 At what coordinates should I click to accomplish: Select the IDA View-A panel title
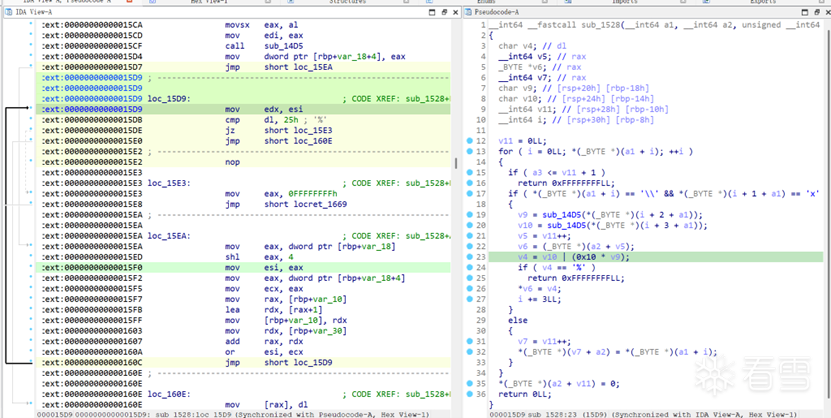[x=32, y=12]
